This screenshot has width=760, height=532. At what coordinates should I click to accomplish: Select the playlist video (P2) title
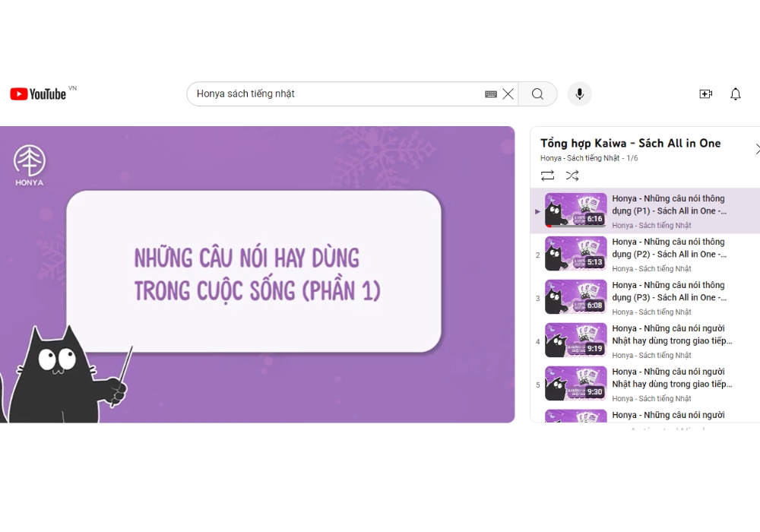tap(669, 248)
